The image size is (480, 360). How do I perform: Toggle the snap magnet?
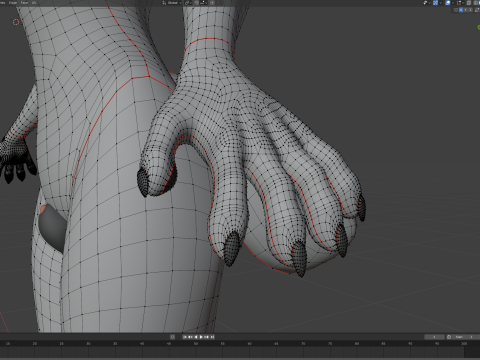[x=197, y=3]
